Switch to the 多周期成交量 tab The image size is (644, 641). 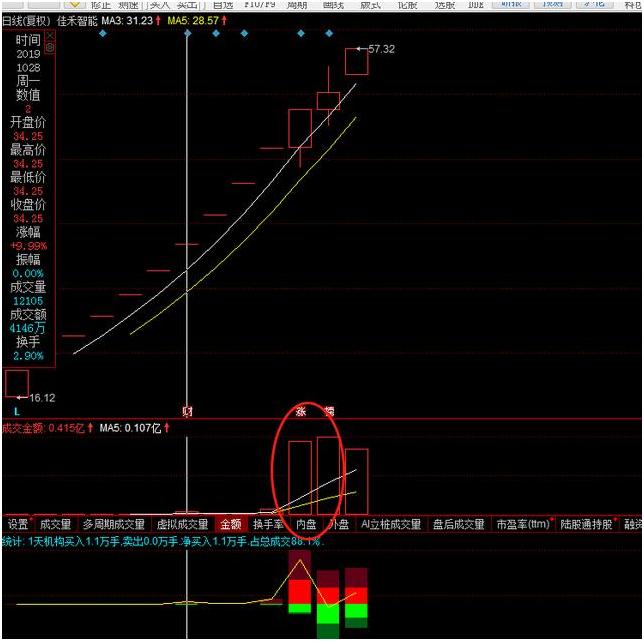coord(114,524)
